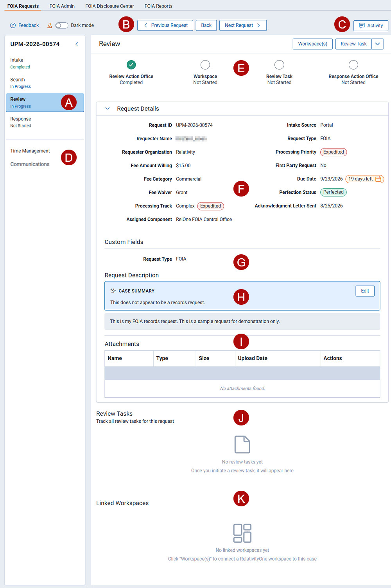Click the Perfected status badge
This screenshot has width=391, height=588.
click(334, 192)
